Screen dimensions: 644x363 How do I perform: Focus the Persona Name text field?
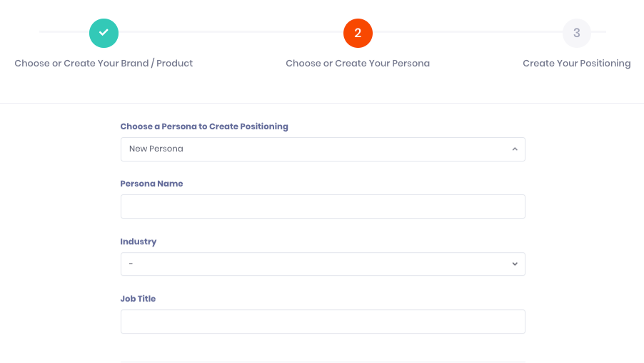tap(323, 207)
